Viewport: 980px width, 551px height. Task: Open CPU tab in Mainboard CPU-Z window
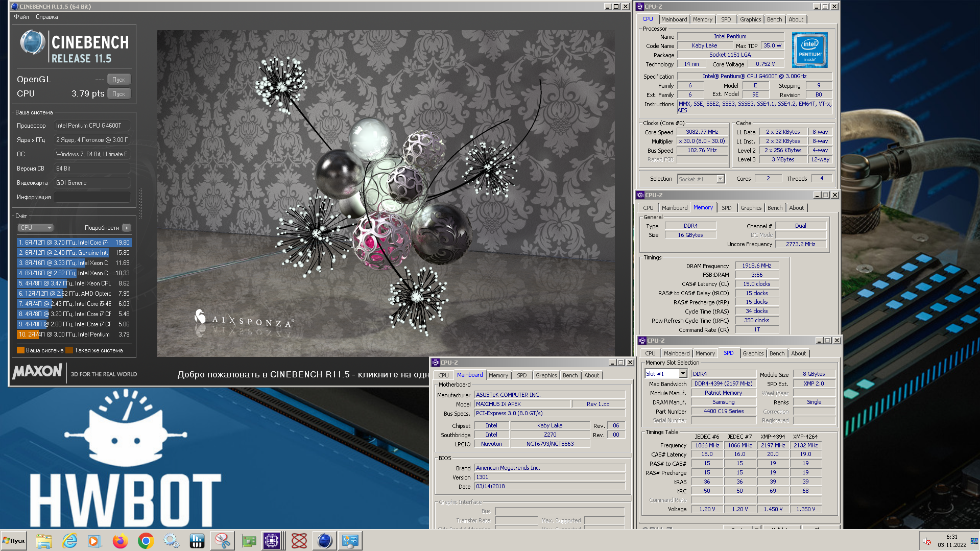(443, 375)
